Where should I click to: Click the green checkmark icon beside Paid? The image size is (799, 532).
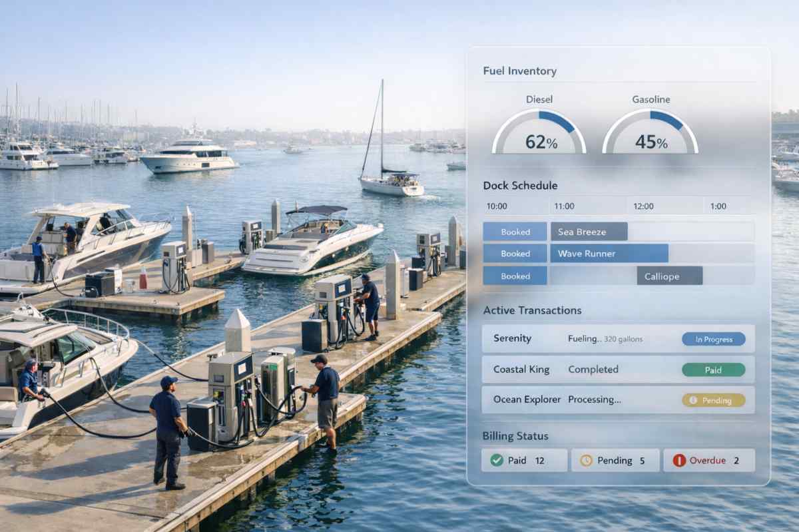click(x=497, y=460)
